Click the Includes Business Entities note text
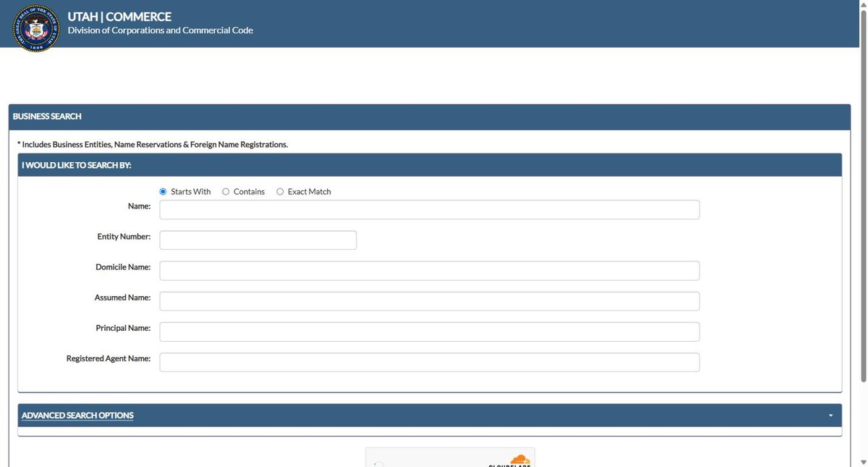868x467 pixels. 153,145
